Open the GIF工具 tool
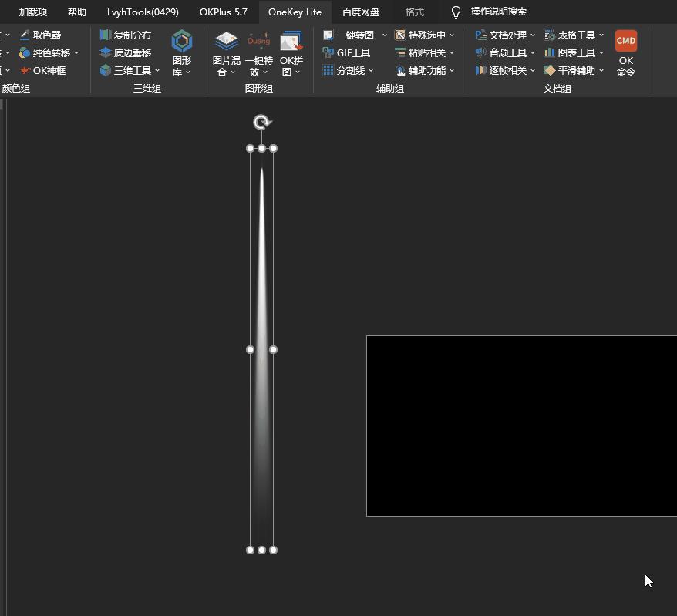This screenshot has width=677, height=616. 347,52
